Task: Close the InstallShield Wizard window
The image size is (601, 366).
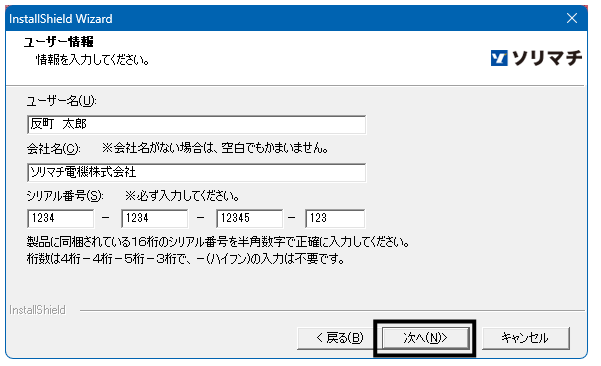Action: pos(572,18)
